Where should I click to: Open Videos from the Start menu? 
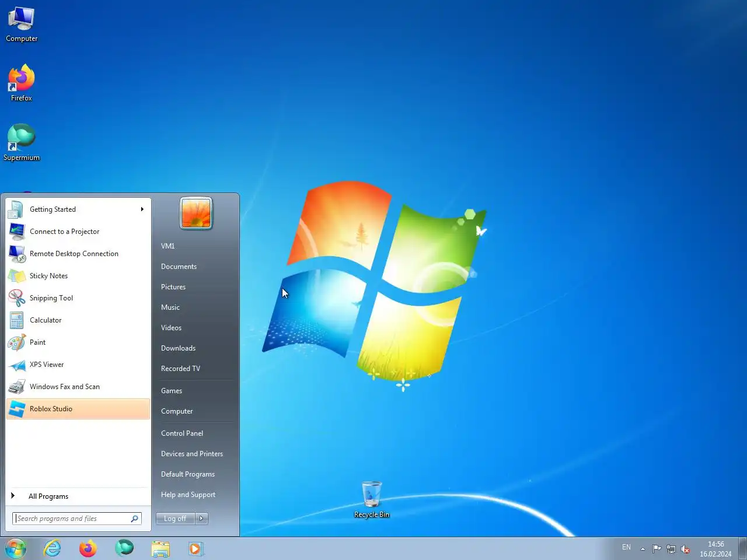[171, 328]
